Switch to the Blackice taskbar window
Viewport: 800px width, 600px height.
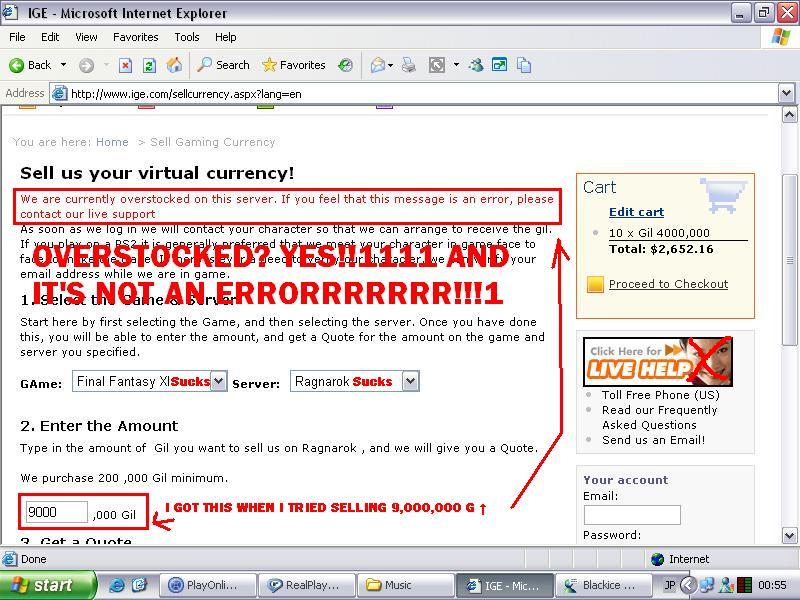click(x=604, y=585)
